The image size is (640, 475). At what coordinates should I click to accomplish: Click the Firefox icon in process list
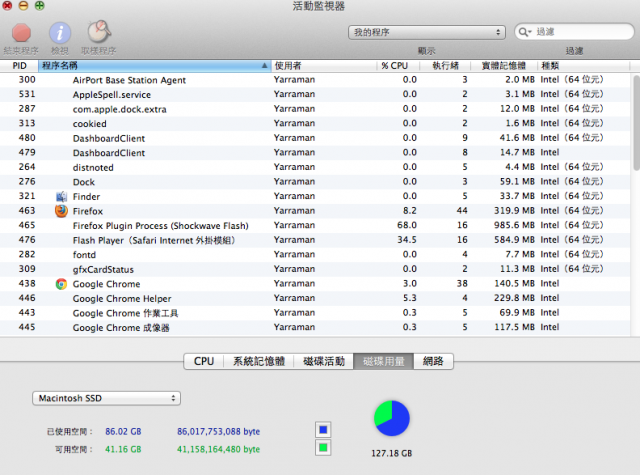pyautogui.click(x=61, y=211)
